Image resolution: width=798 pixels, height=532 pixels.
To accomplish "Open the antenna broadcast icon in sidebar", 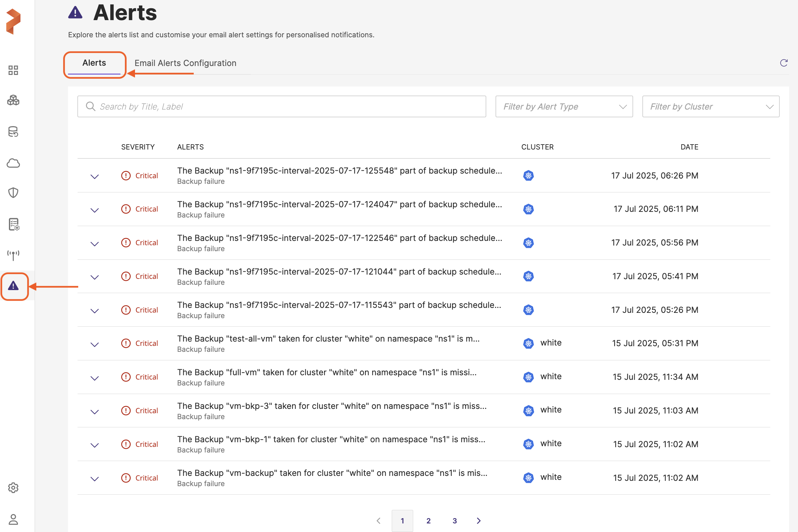I will click(x=13, y=255).
